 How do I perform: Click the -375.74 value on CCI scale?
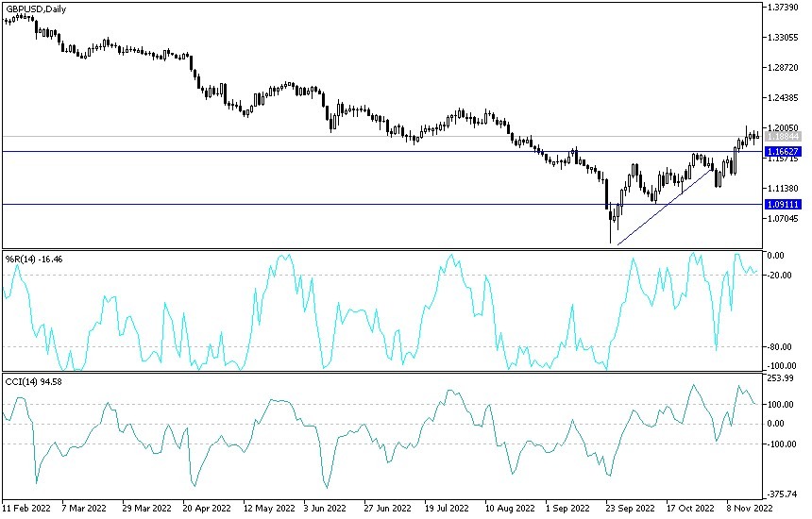(782, 494)
